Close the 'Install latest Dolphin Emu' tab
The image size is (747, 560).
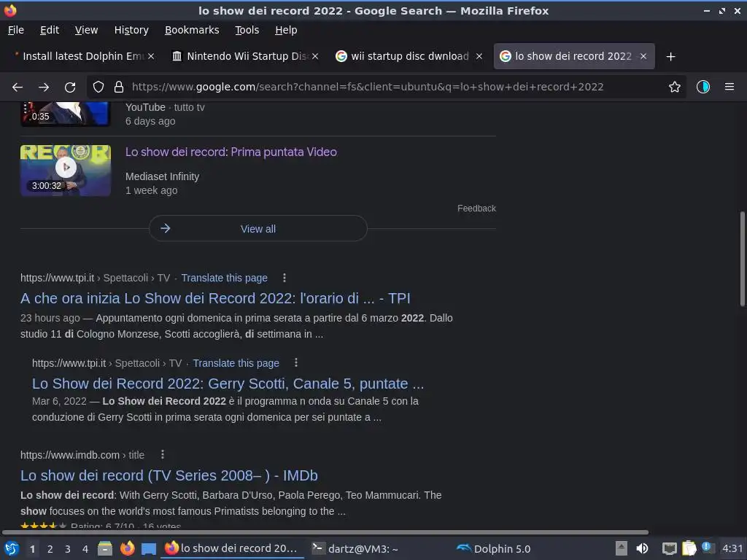(151, 56)
